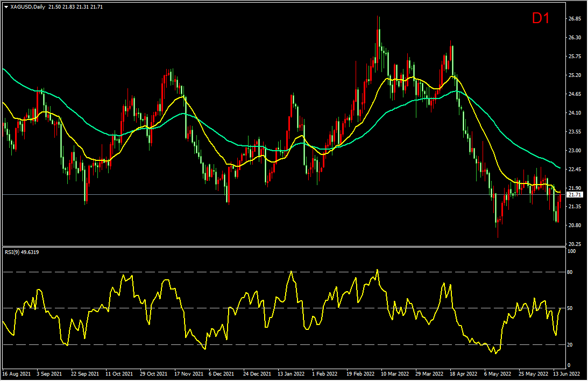This screenshot has height=381, width=588.
Task: Click the 29 Mar 2022 date label
Action: [429, 374]
